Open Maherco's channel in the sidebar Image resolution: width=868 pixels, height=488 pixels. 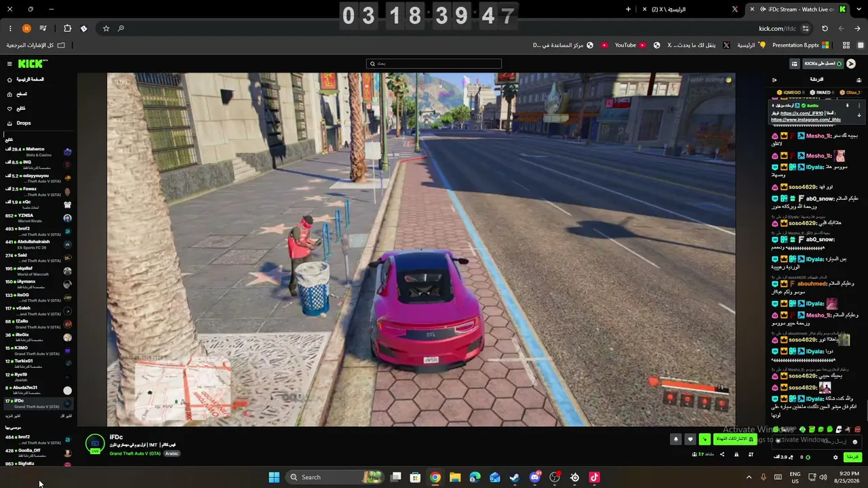tap(39, 152)
